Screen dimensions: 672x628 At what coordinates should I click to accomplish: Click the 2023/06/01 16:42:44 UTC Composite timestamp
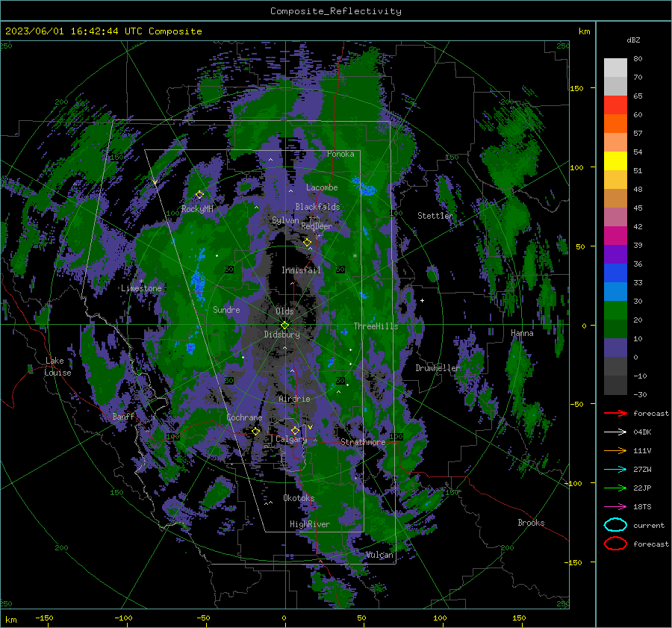(103, 31)
